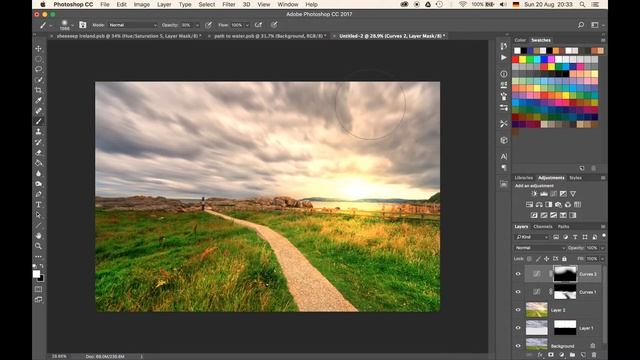640x360 pixels.
Task: Switch to the Paths tab
Action: click(x=563, y=227)
